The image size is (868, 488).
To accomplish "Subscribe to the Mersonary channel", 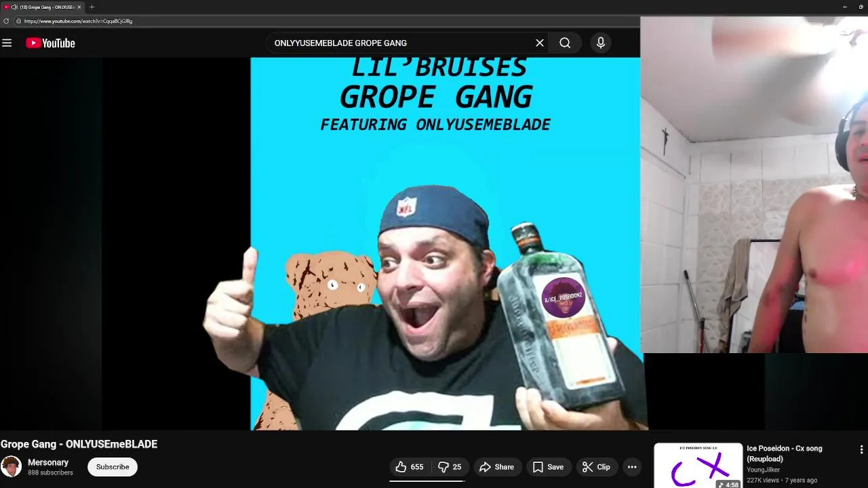I will (x=113, y=467).
